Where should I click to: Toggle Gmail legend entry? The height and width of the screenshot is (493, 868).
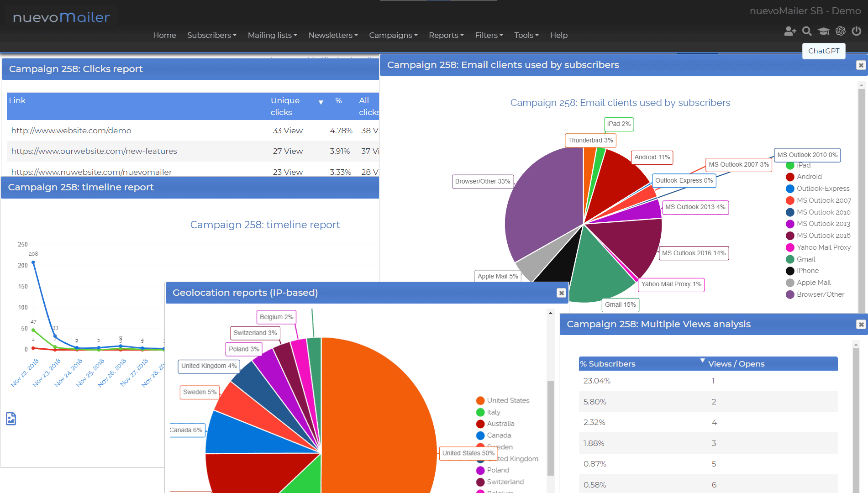pyautogui.click(x=800, y=259)
